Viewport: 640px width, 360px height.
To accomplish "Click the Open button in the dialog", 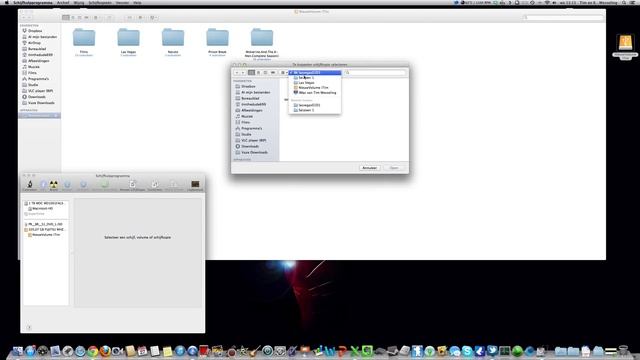I will pos(394,168).
